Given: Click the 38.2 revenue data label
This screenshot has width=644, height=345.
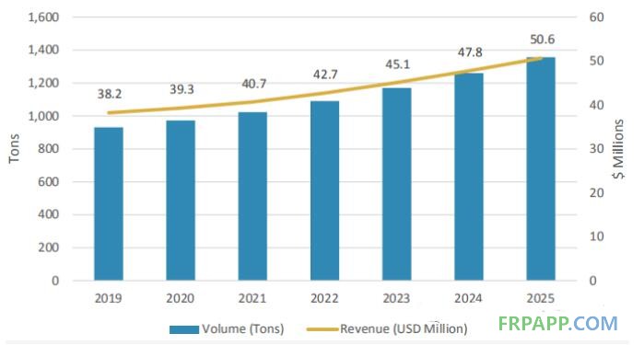Looking at the screenshot, I should [x=110, y=94].
